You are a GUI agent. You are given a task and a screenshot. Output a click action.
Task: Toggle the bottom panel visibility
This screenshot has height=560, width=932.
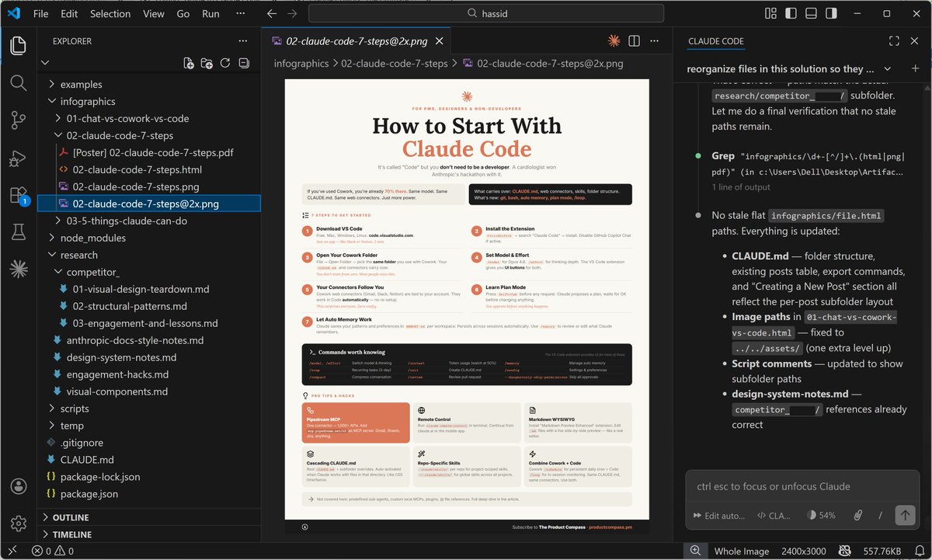[x=811, y=13]
